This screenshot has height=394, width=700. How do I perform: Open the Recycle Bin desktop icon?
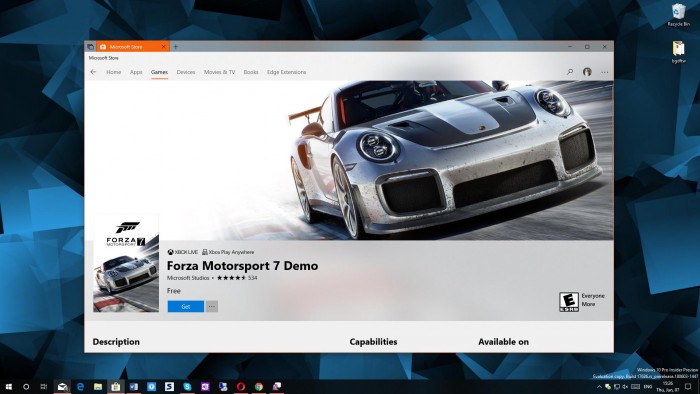pos(678,15)
